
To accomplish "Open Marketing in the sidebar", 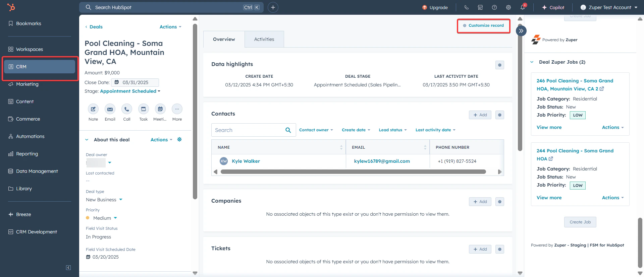I will [x=23, y=84].
